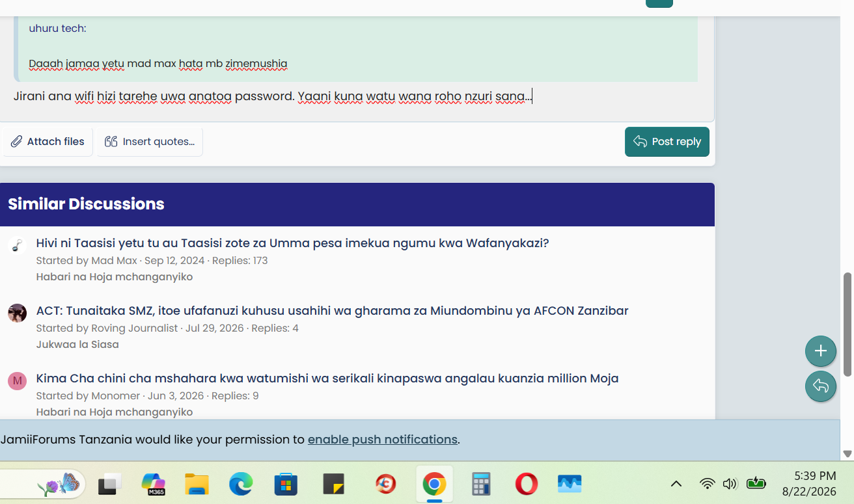Open thread about Taasisi za Umma pesa
The image size is (854, 504).
pyautogui.click(x=293, y=243)
